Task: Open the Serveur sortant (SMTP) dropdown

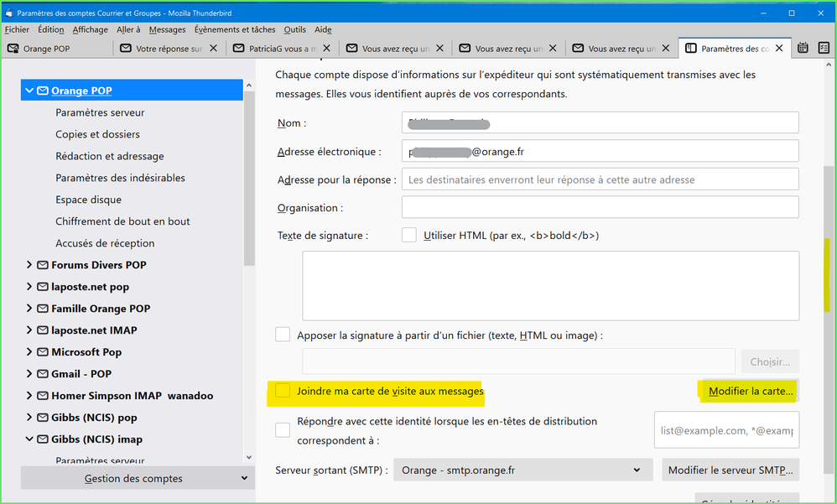Action: pyautogui.click(x=522, y=470)
